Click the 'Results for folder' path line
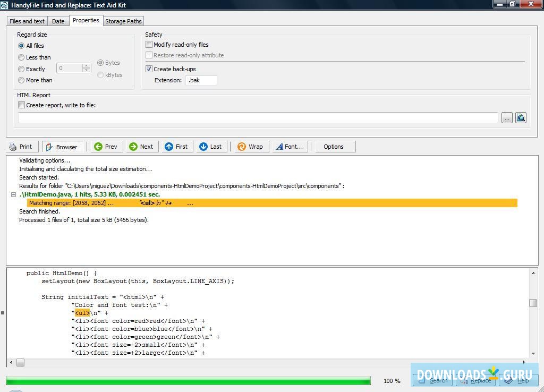The height and width of the screenshot is (392, 544). [x=182, y=186]
